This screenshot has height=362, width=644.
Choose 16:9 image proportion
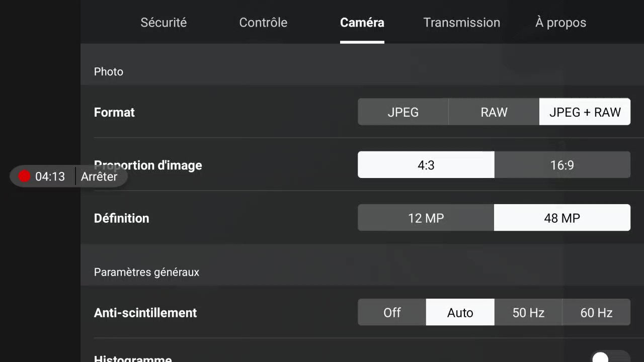562,165
